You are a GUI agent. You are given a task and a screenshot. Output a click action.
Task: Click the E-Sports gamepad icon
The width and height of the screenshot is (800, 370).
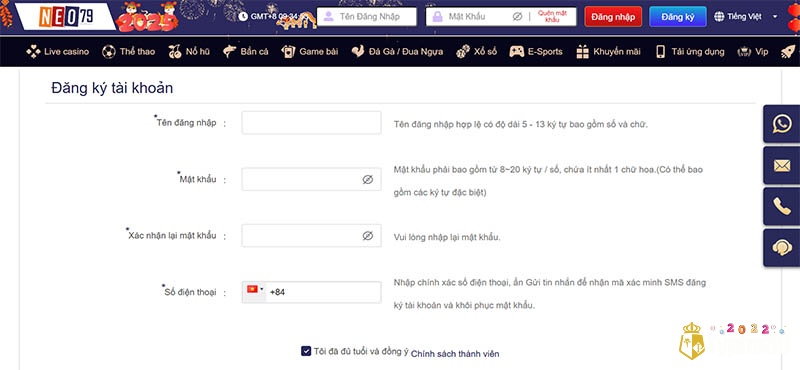point(516,52)
